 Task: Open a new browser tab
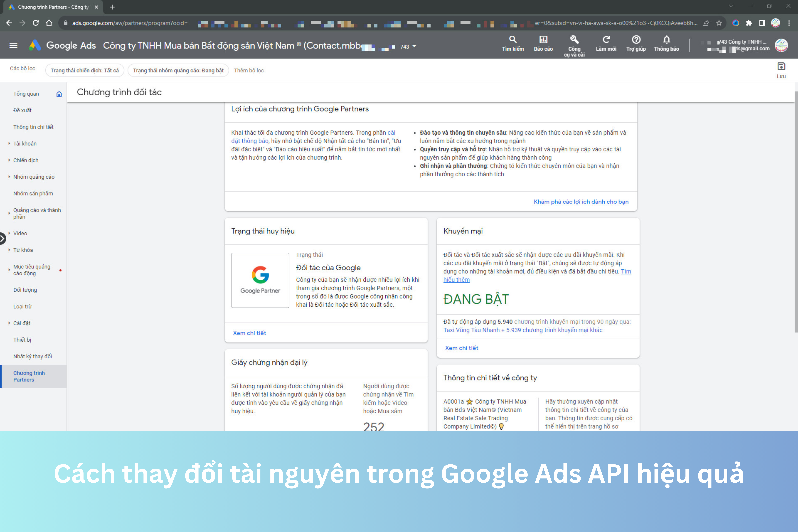click(x=112, y=7)
